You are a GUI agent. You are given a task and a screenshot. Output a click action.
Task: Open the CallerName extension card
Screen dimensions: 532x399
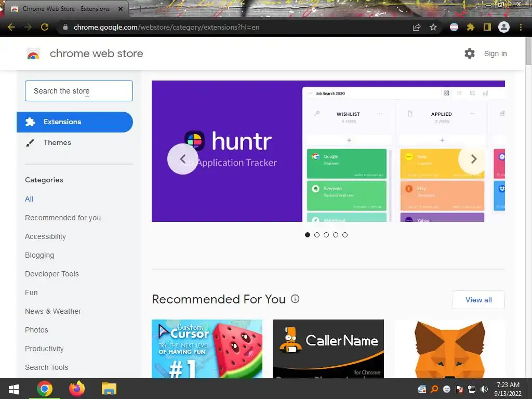point(328,349)
